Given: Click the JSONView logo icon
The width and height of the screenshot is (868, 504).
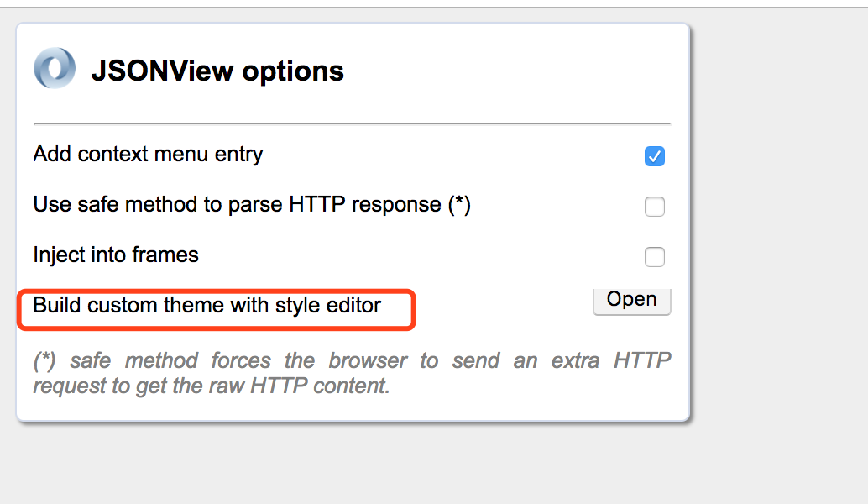Looking at the screenshot, I should [55, 68].
